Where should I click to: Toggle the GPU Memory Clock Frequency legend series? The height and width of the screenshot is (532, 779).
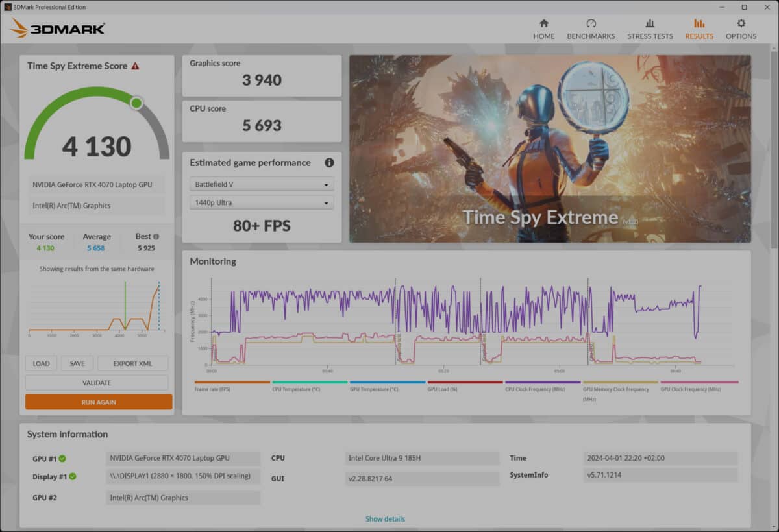[621, 392]
